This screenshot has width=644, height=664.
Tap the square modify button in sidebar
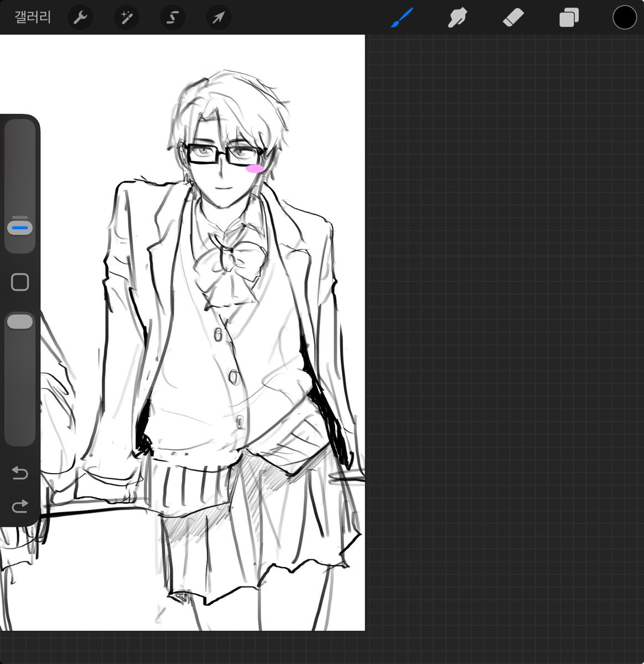(20, 282)
